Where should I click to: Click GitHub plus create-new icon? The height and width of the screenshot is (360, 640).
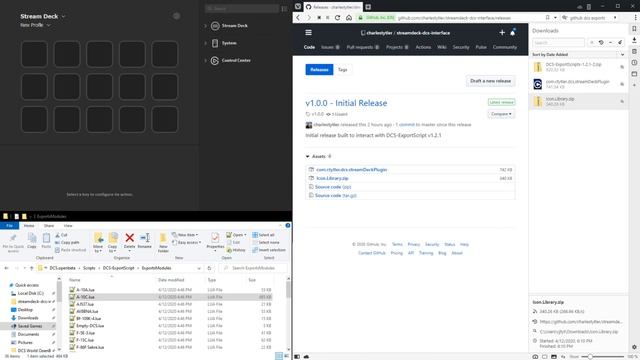coord(502,33)
